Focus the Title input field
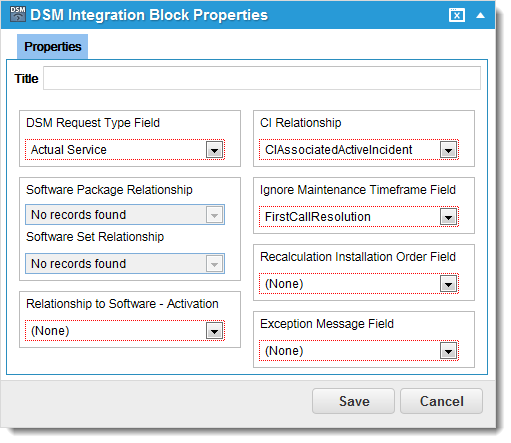 coord(262,78)
